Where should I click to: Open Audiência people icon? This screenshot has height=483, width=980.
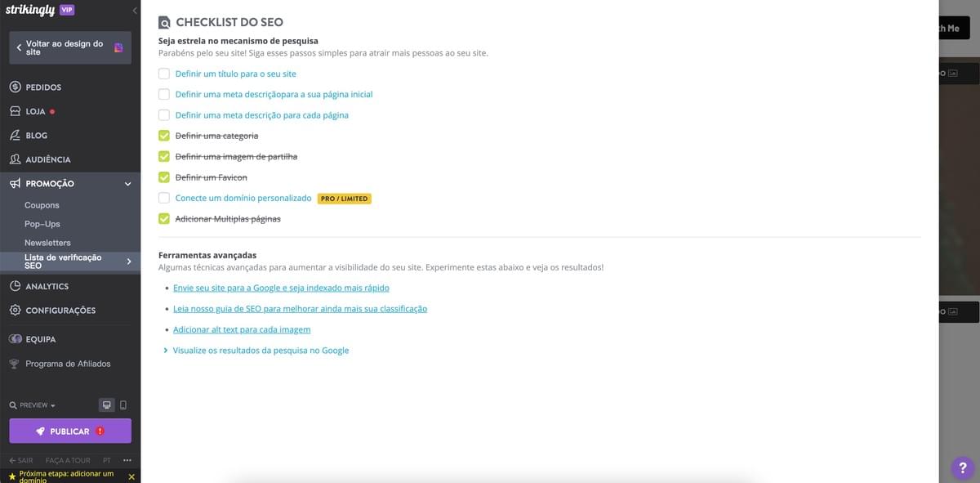tap(15, 159)
